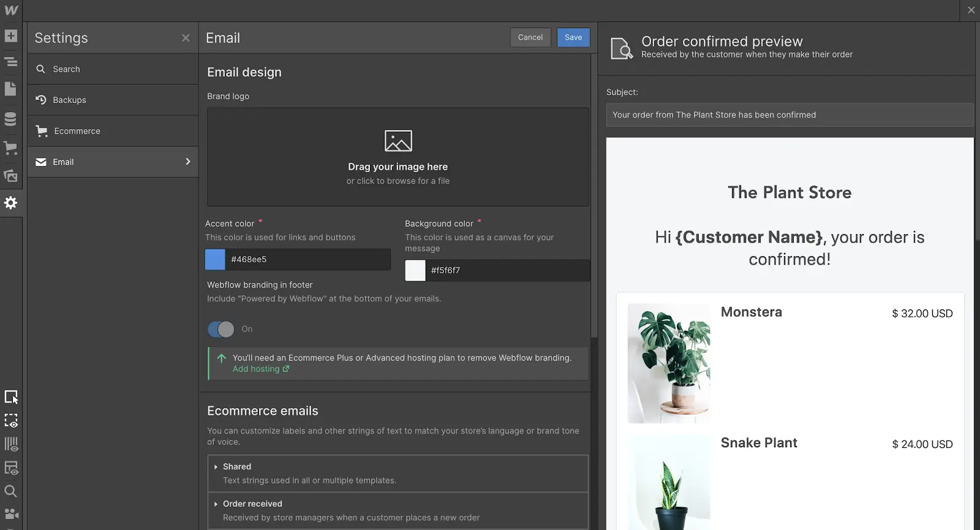980x530 pixels.
Task: Select Email in Settings menu
Action: pyautogui.click(x=113, y=162)
